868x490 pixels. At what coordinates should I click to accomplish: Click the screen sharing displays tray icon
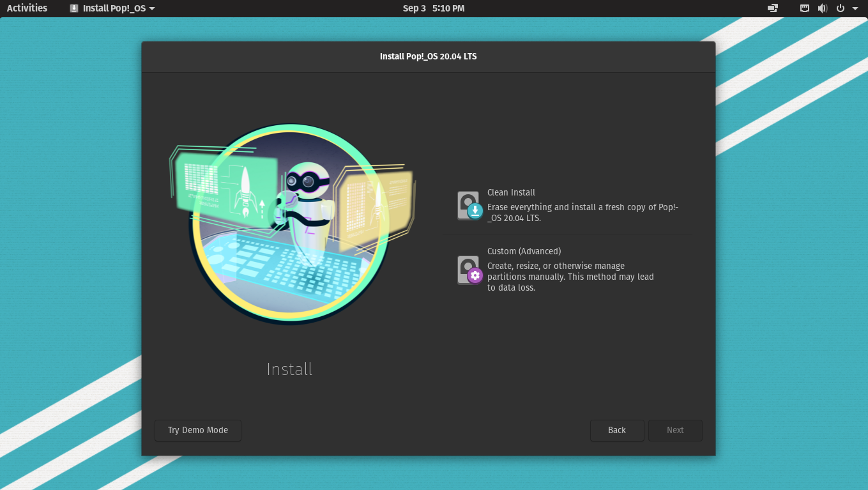(773, 8)
